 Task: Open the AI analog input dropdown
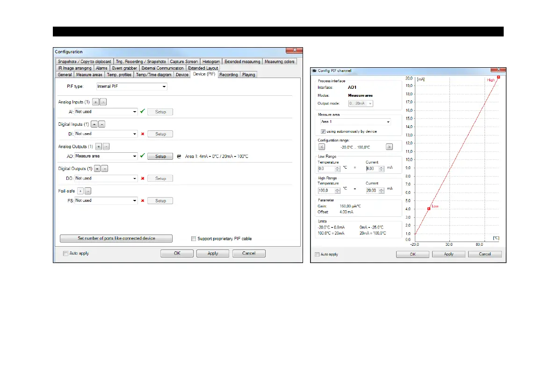(x=106, y=112)
